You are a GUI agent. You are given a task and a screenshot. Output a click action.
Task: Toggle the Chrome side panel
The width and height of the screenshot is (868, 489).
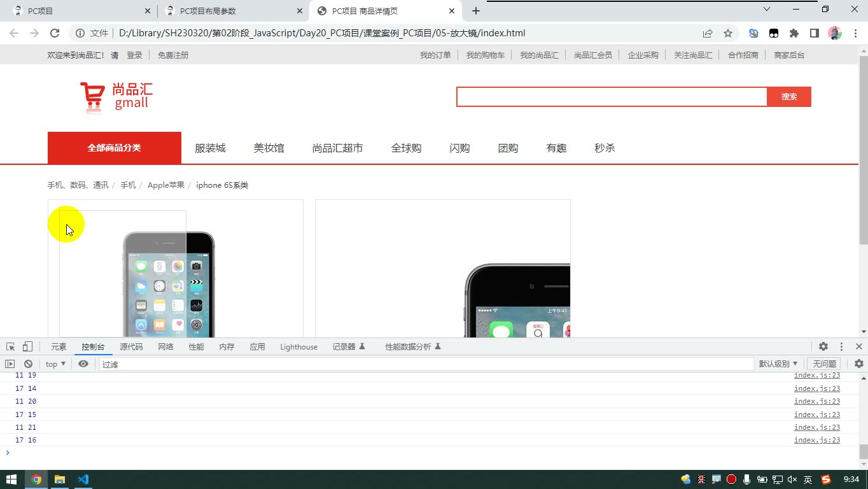tap(815, 33)
